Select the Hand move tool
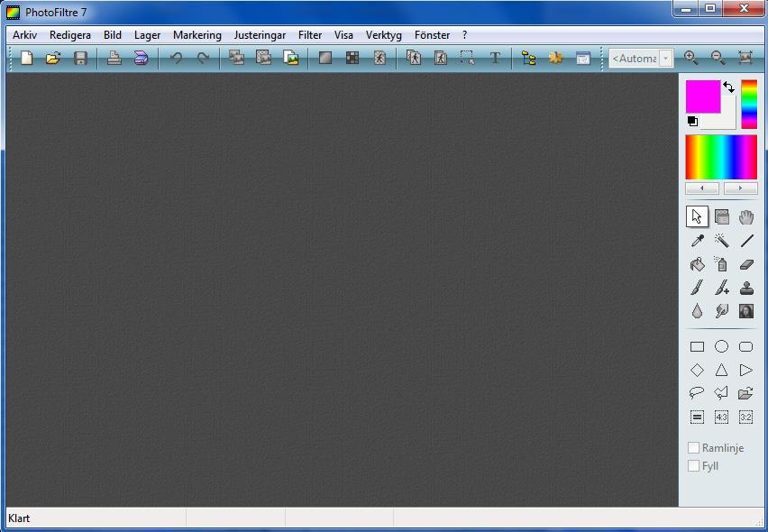This screenshot has height=532, width=768. tap(746, 216)
